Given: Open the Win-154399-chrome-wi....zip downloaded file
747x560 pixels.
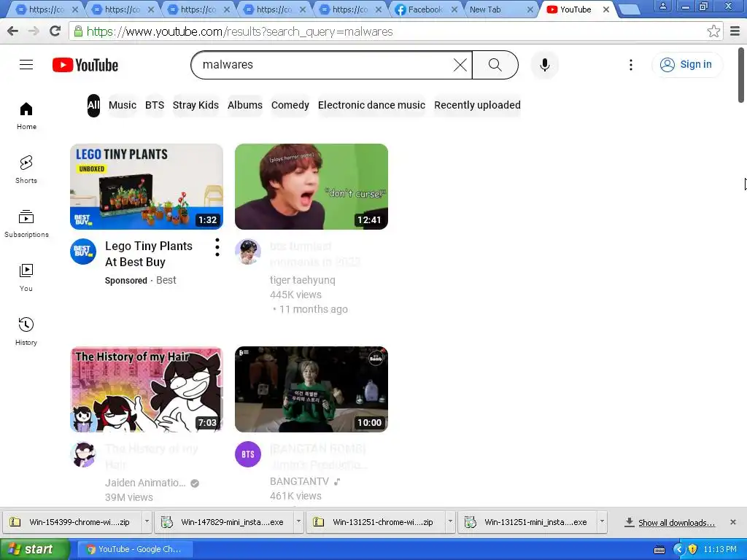Looking at the screenshot, I should pos(73,522).
